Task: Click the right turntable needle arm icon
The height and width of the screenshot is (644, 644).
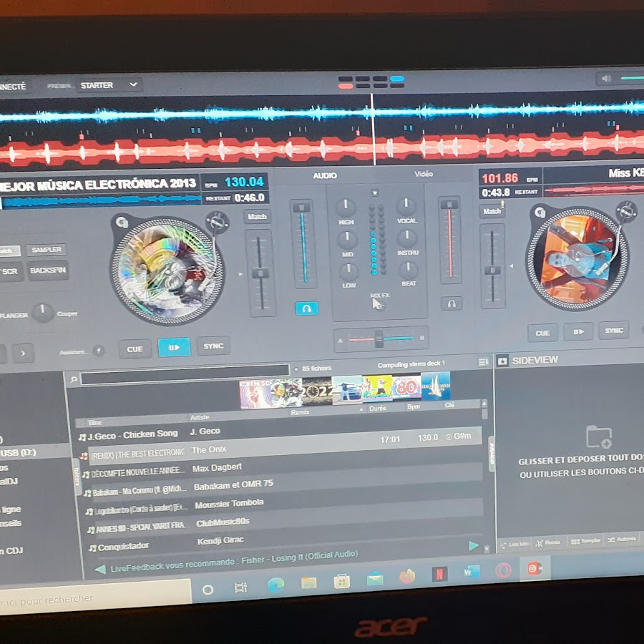Action: pos(626,211)
